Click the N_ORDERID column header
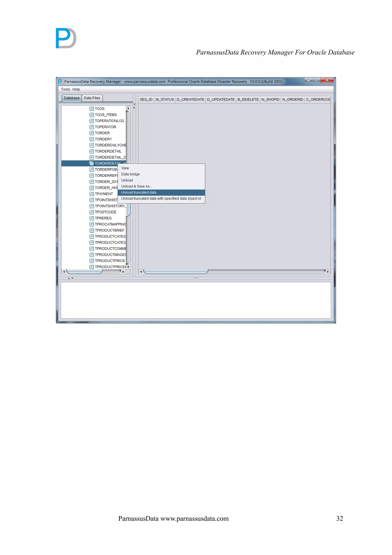Viewport: 392px width, 555px height. tap(293, 99)
